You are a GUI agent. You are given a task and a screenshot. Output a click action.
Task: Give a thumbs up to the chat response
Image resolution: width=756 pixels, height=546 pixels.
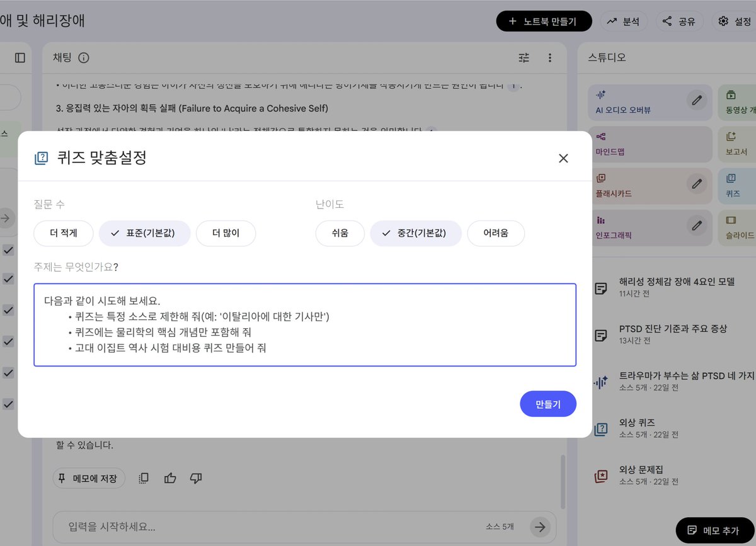(x=170, y=479)
